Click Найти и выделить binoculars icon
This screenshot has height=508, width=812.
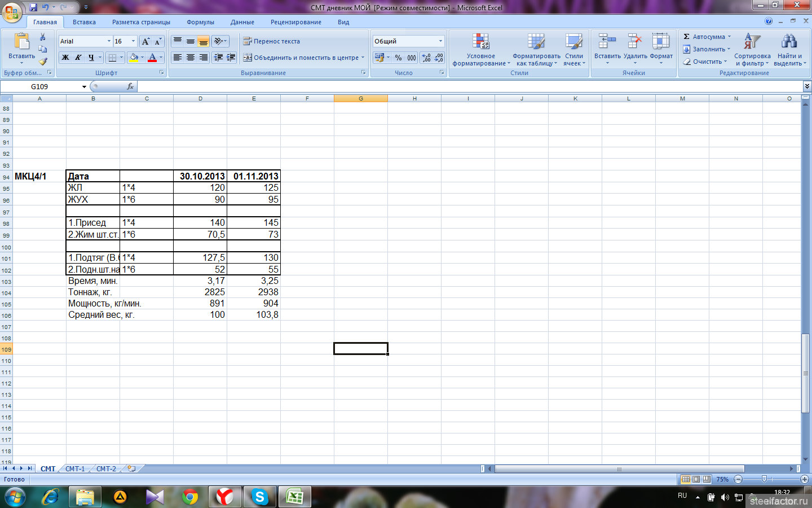789,41
